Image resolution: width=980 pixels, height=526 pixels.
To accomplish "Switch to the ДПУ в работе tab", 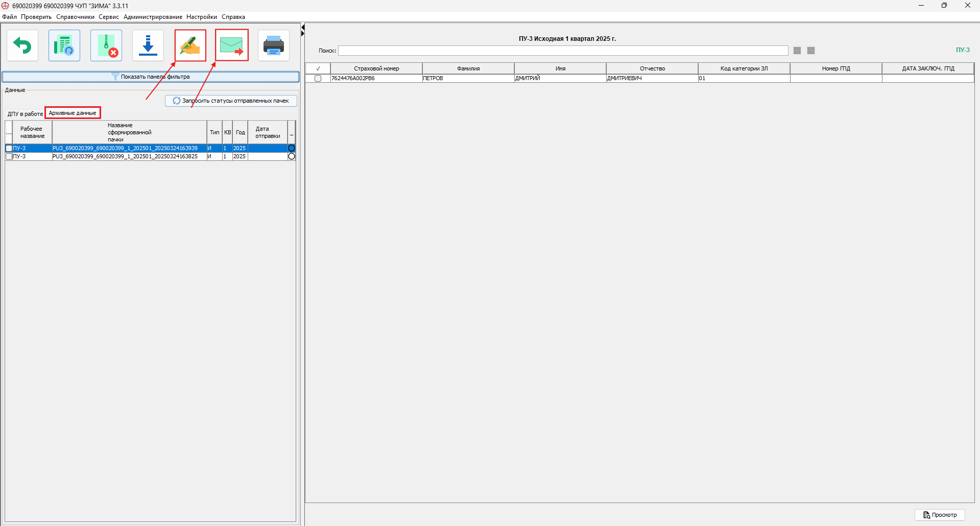I will 25,114.
